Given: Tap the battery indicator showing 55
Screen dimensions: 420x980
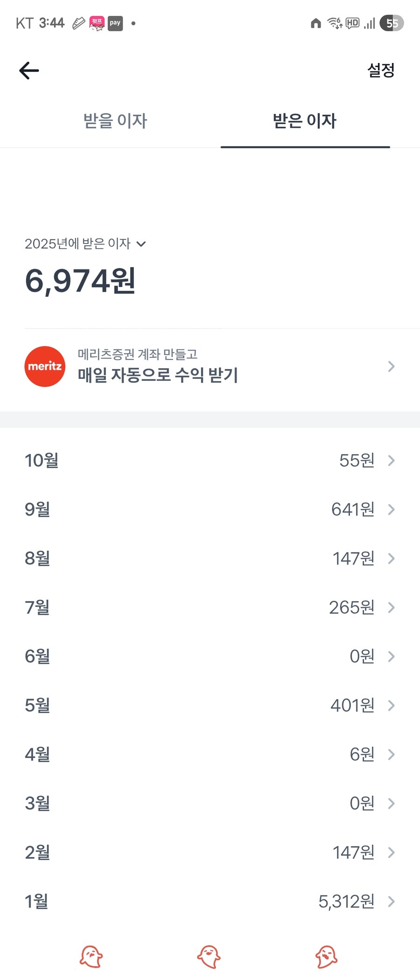Looking at the screenshot, I should click(392, 23).
